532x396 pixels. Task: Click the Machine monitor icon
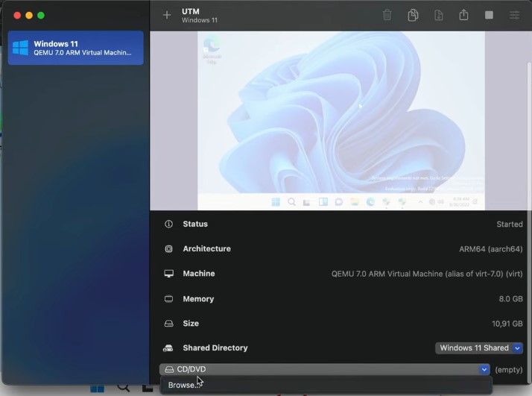click(x=168, y=274)
